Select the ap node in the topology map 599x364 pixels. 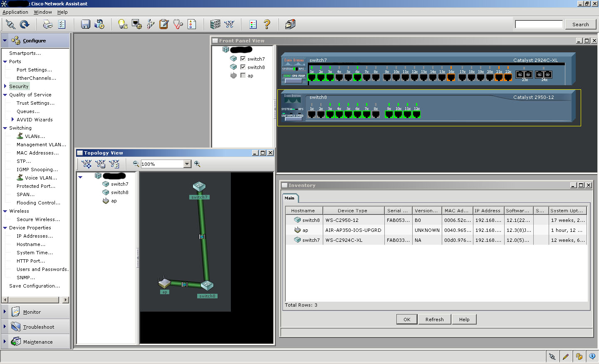pos(164,283)
